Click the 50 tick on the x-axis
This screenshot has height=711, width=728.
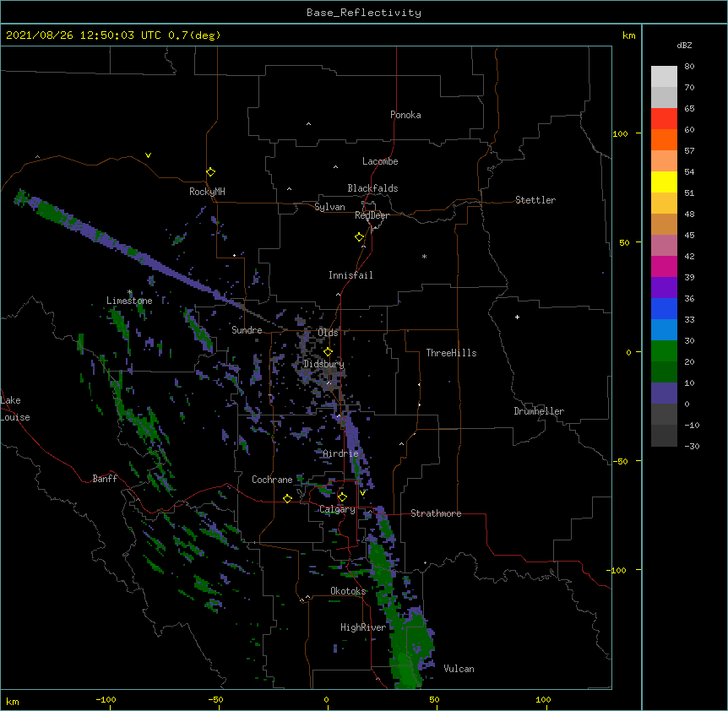[x=434, y=699]
